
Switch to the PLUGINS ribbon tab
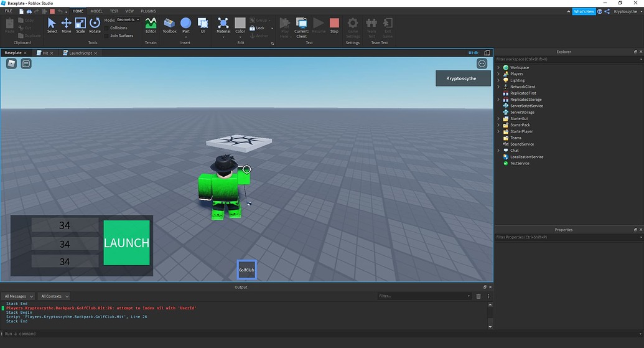pyautogui.click(x=148, y=11)
